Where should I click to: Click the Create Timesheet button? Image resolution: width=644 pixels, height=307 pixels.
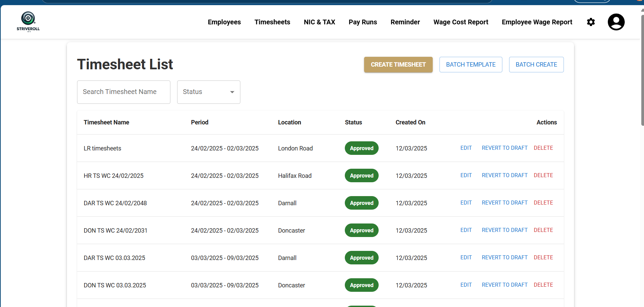tap(398, 65)
